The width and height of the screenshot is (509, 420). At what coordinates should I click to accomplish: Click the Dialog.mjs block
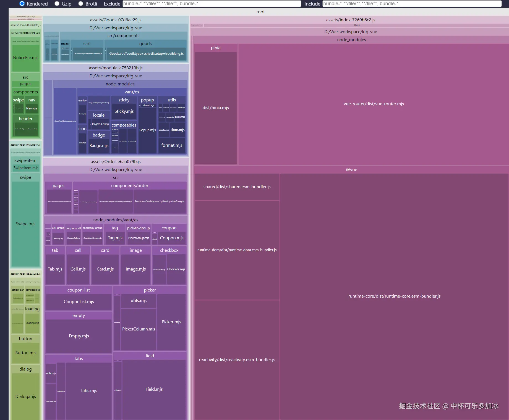25,397
